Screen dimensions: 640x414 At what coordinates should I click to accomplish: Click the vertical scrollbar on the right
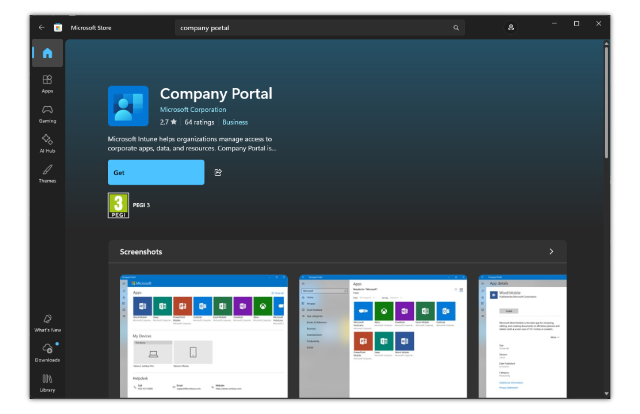(x=606, y=100)
